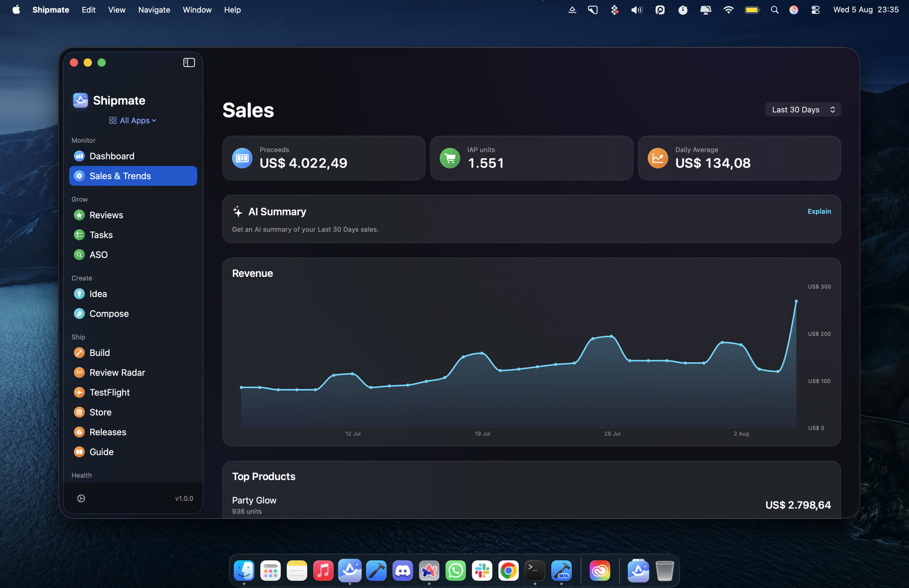Viewport: 909px width, 588px height.
Task: Click the IAP units cart icon
Action: 450,158
